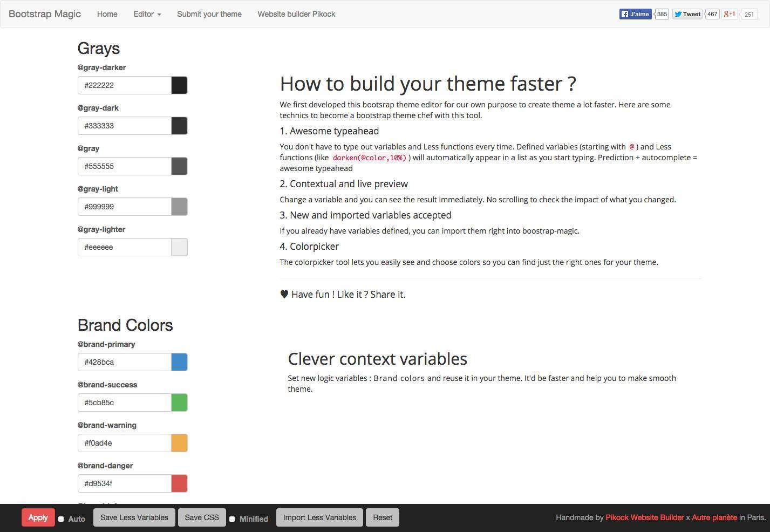The height and width of the screenshot is (532, 770).
Task: Click Import Less Variables button
Action: (x=319, y=517)
